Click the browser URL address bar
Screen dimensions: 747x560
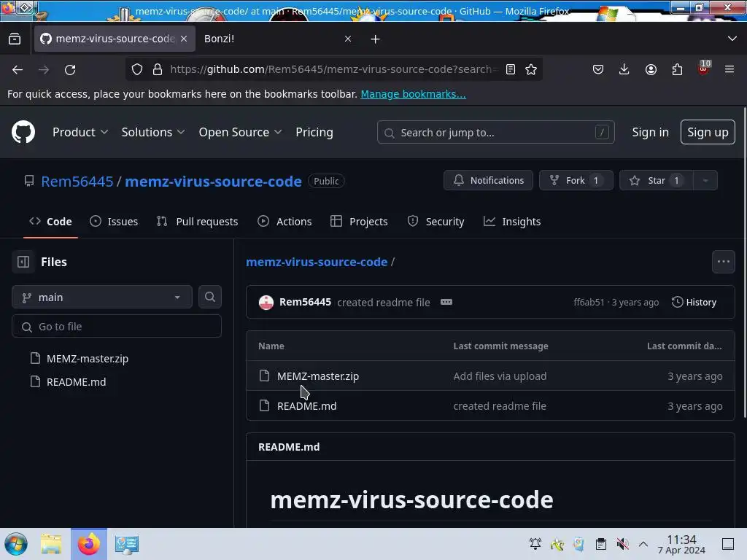point(333,69)
